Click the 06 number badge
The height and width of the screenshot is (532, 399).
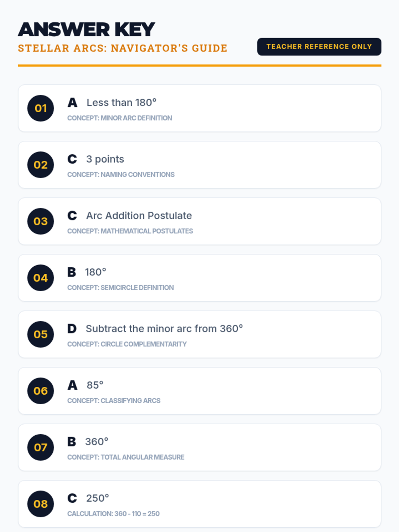pos(41,391)
